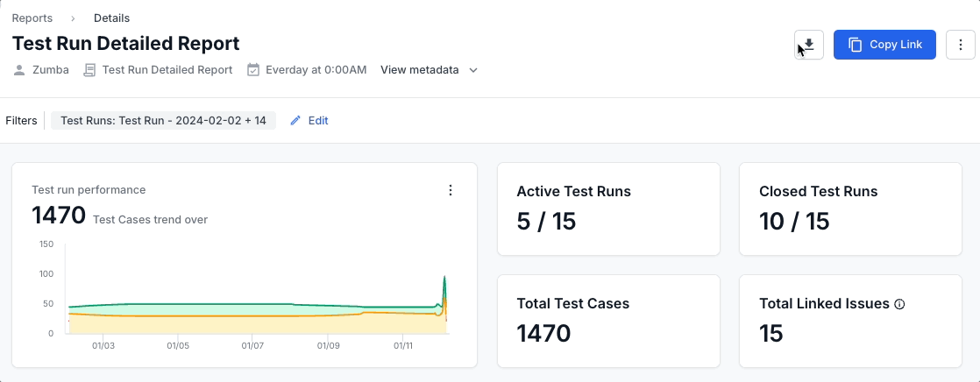Click the chevron arrow after View metadata
Screen dimensions: 980x382
pyautogui.click(x=473, y=70)
